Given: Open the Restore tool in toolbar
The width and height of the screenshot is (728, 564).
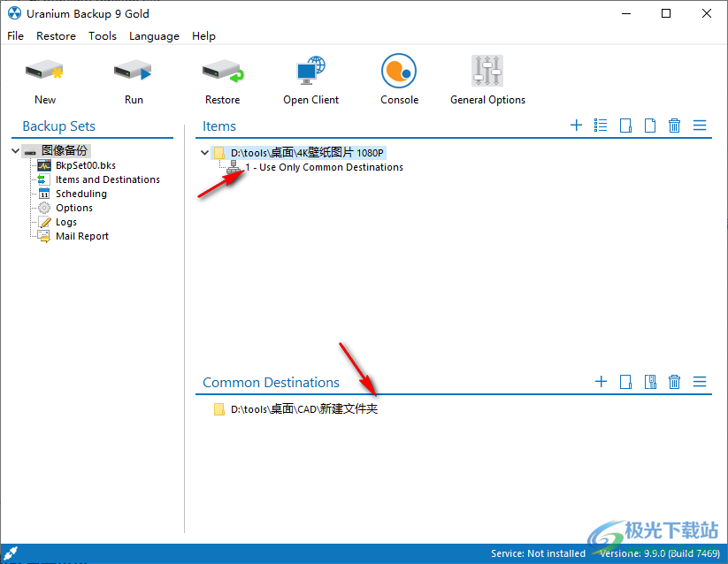Looking at the screenshot, I should pyautogui.click(x=222, y=72).
